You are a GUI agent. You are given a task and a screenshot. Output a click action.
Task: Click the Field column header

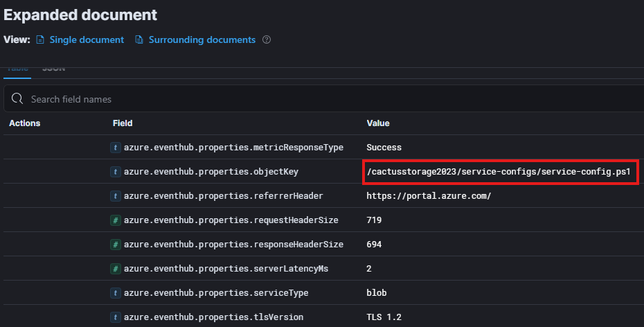coord(123,123)
